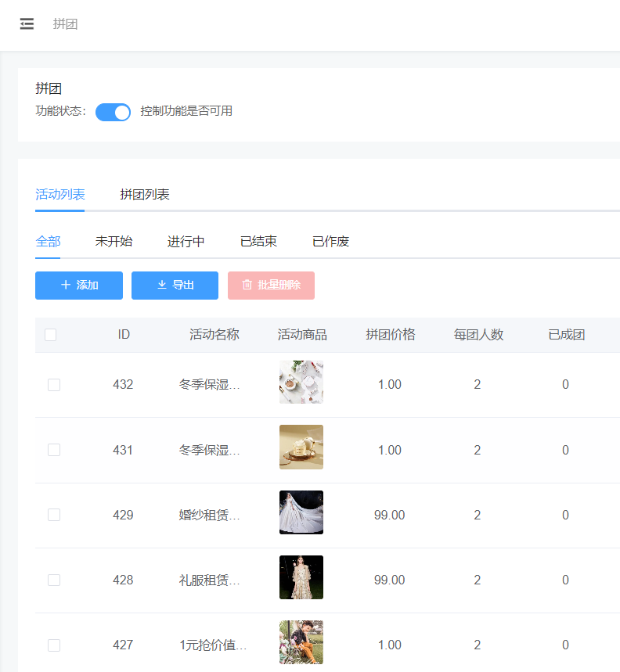Select the 已结束 filter tab

[x=258, y=241]
